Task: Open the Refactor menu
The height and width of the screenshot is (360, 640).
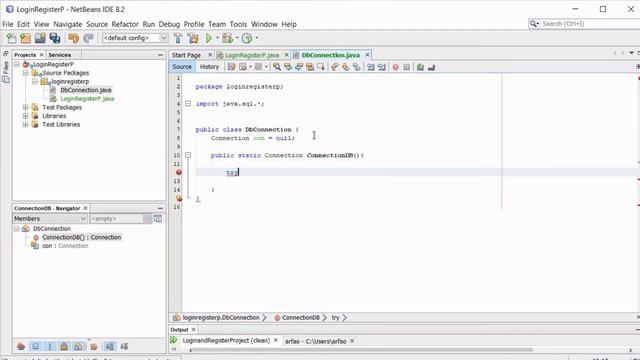Action: coord(125,24)
